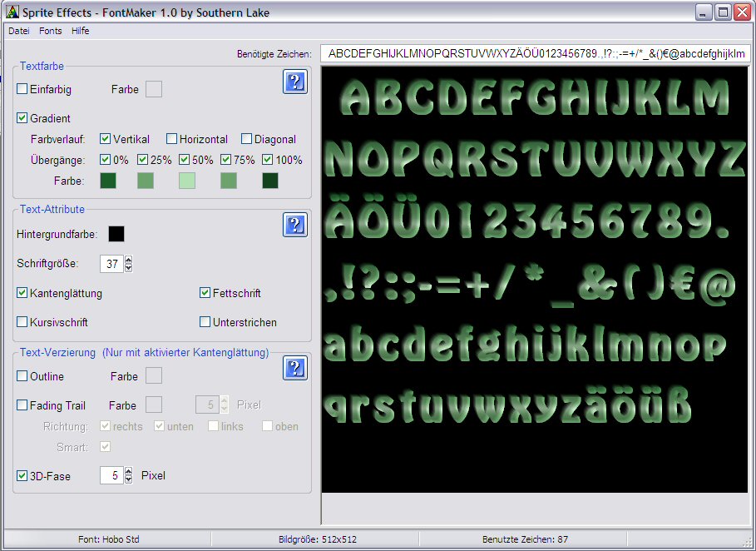
Task: Open the Fonts menu
Action: (x=50, y=31)
